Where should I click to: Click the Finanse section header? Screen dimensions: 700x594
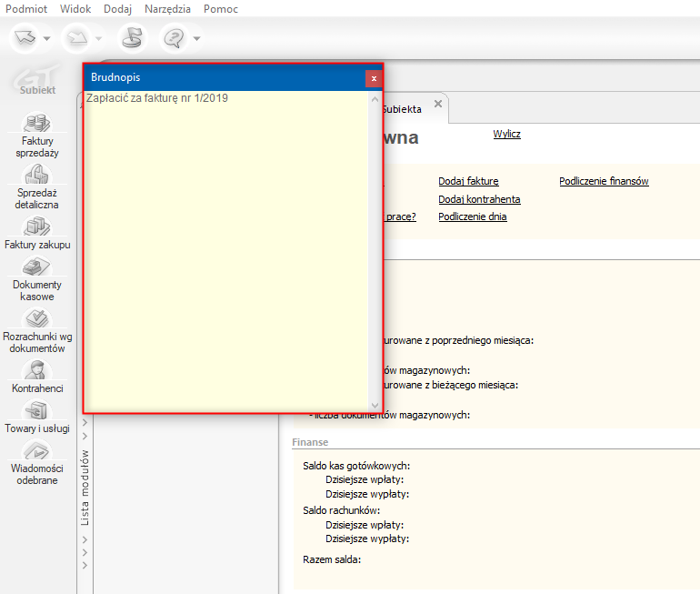click(310, 442)
